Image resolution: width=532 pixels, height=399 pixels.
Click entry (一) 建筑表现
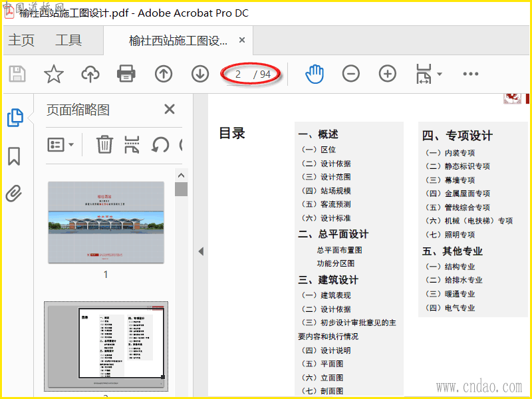point(326,295)
